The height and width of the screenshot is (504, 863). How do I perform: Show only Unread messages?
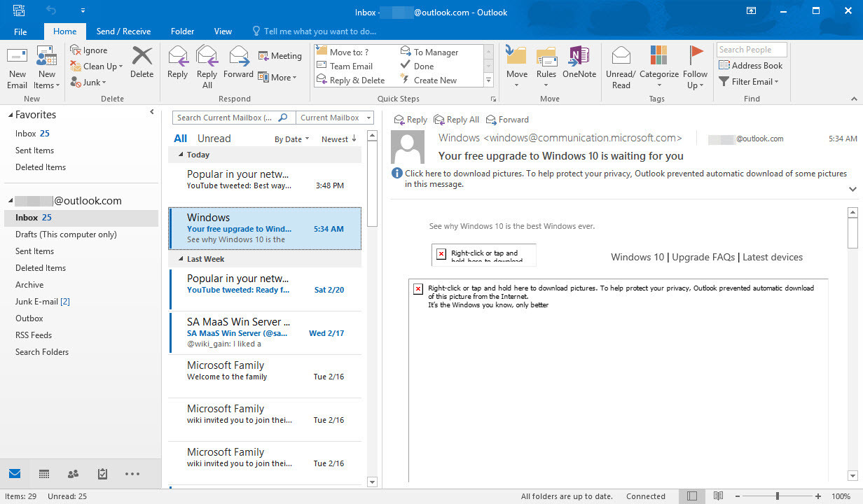point(214,138)
